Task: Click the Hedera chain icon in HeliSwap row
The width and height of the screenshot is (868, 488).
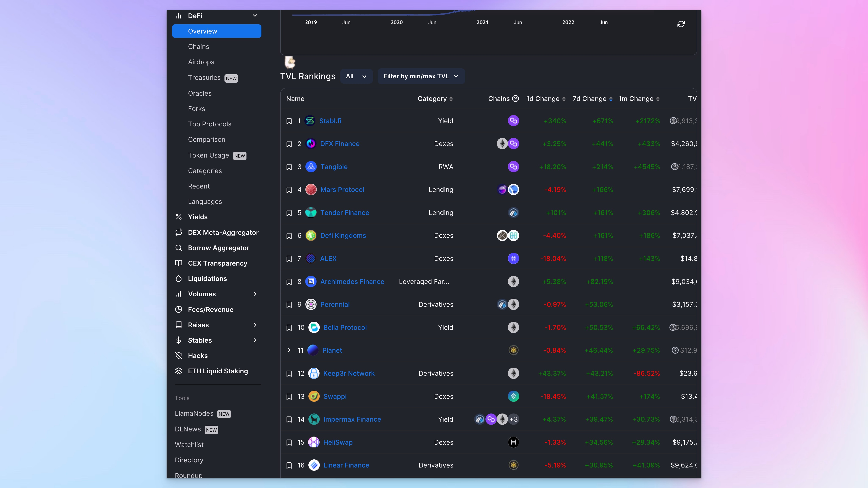Action: pyautogui.click(x=513, y=442)
